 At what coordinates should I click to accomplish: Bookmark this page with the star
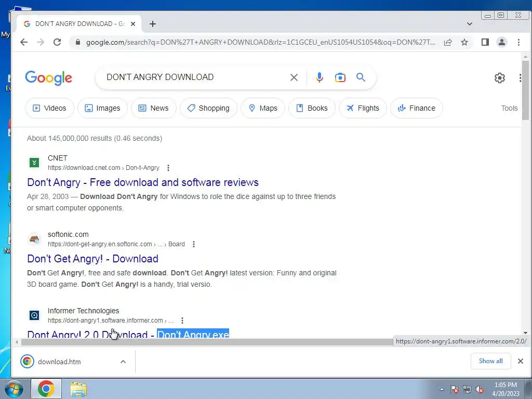pyautogui.click(x=464, y=42)
